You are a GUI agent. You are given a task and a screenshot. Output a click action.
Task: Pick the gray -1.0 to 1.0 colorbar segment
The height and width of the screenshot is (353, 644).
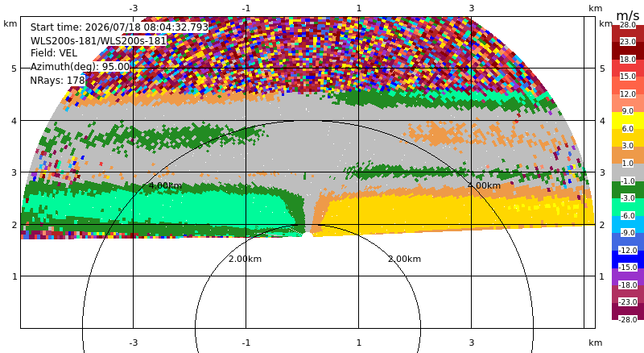pos(628,172)
